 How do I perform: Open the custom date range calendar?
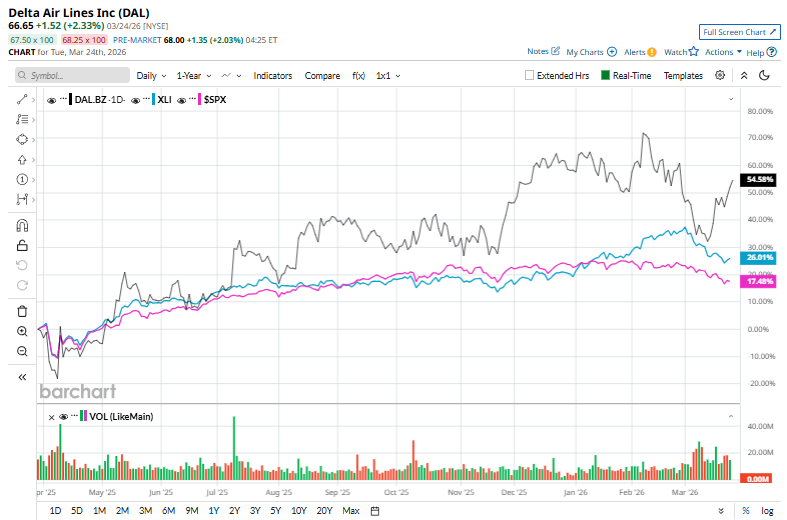coord(374,511)
